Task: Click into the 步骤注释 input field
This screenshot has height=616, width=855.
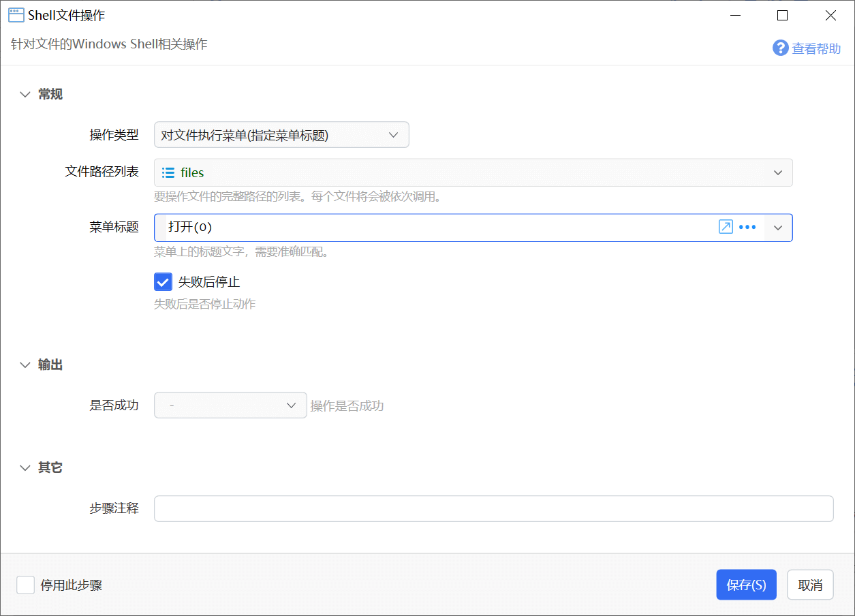Action: tap(493, 508)
